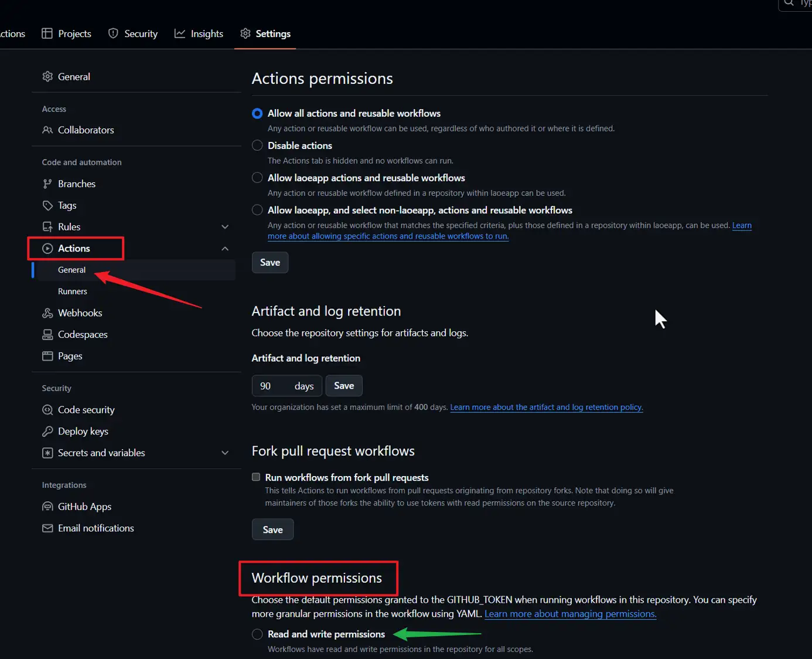Click the Branches git-branch icon

coord(47,184)
